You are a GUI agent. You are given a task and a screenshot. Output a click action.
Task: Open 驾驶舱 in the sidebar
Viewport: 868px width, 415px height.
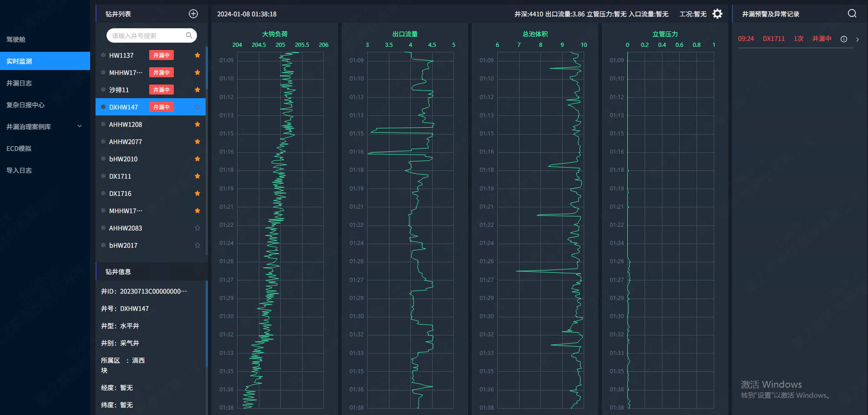point(45,40)
